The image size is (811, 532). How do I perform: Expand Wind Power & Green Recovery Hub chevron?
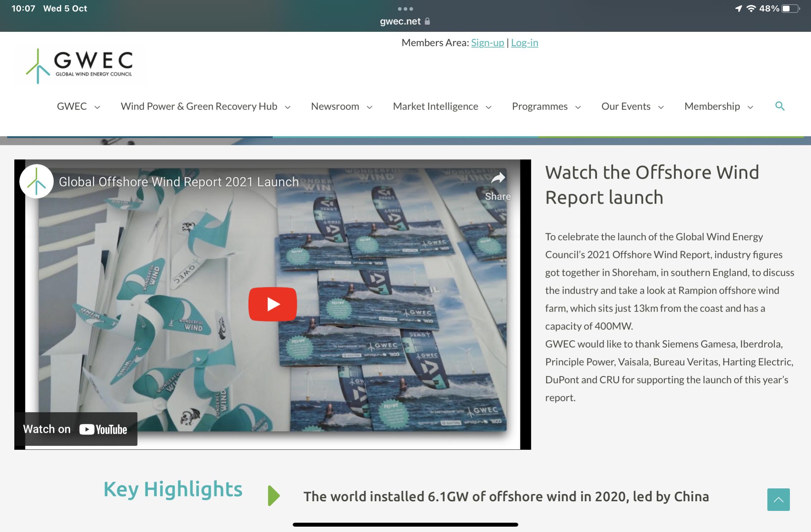tap(288, 107)
